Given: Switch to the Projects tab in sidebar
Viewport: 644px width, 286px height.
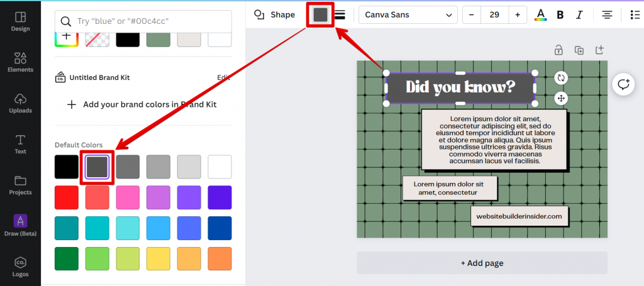Looking at the screenshot, I should point(20,184).
